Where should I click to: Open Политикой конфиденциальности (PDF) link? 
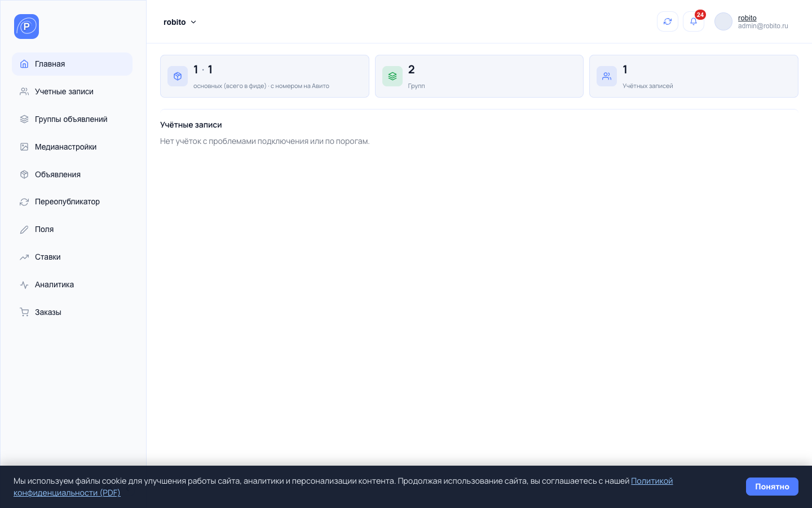pyautogui.click(x=652, y=481)
